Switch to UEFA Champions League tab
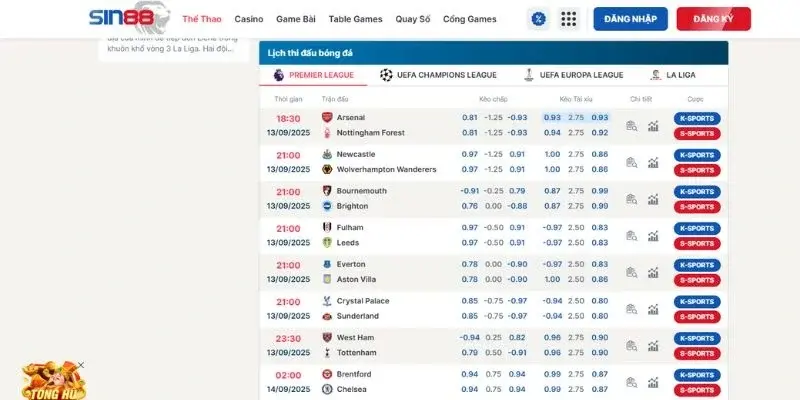Screen dimensions: 800x400 tap(438, 75)
